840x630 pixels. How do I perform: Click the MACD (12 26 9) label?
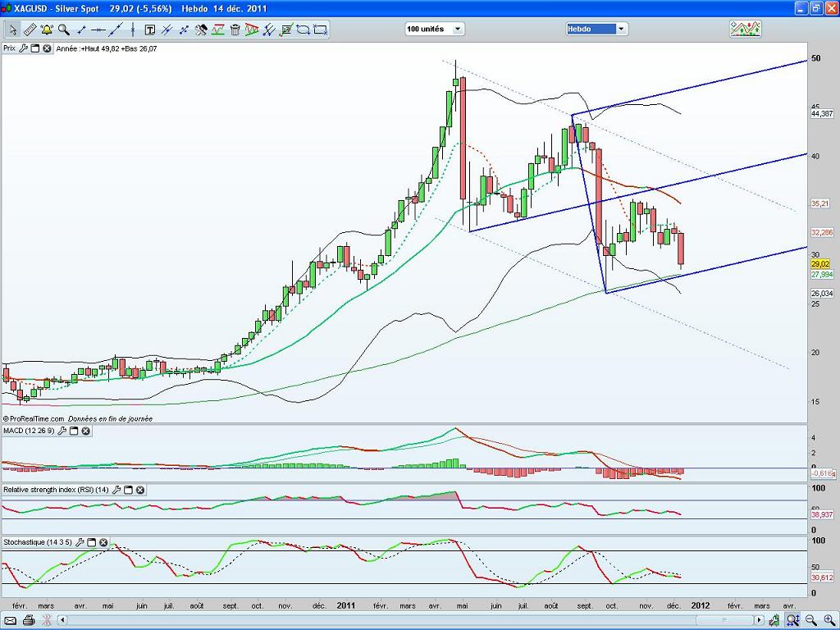[x=29, y=431]
